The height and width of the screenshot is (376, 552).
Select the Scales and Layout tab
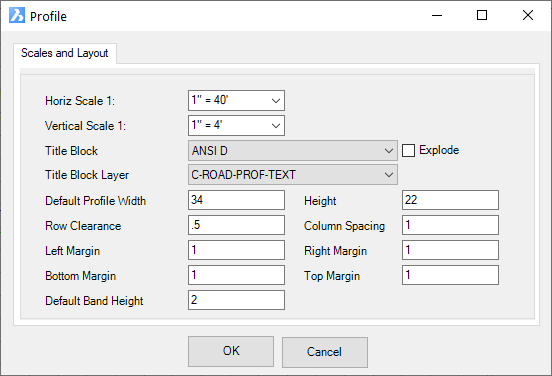click(65, 53)
